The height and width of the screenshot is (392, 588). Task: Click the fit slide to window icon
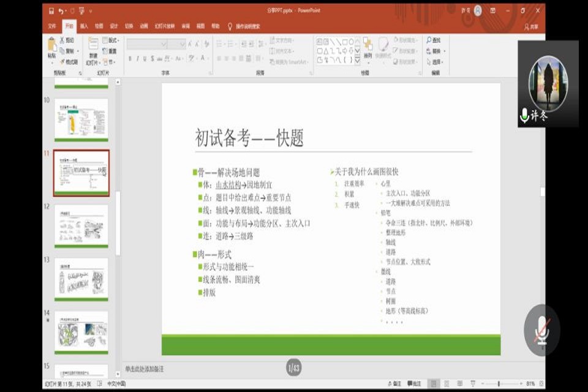click(541, 383)
